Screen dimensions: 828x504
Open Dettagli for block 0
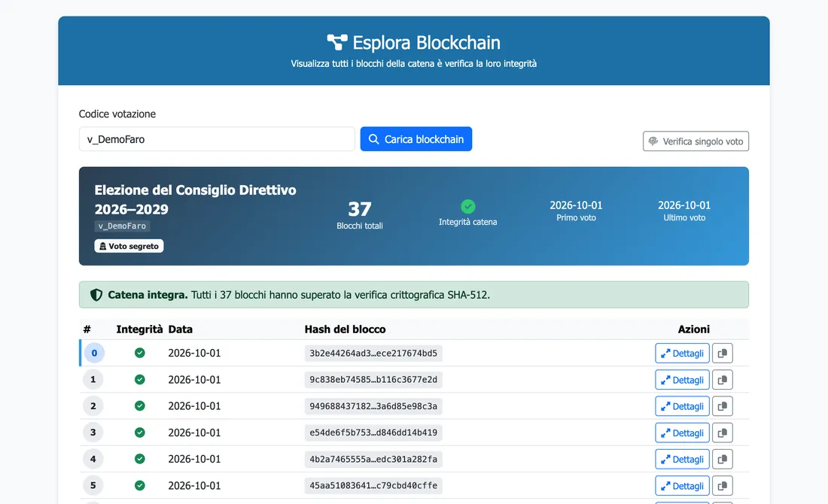pos(682,353)
